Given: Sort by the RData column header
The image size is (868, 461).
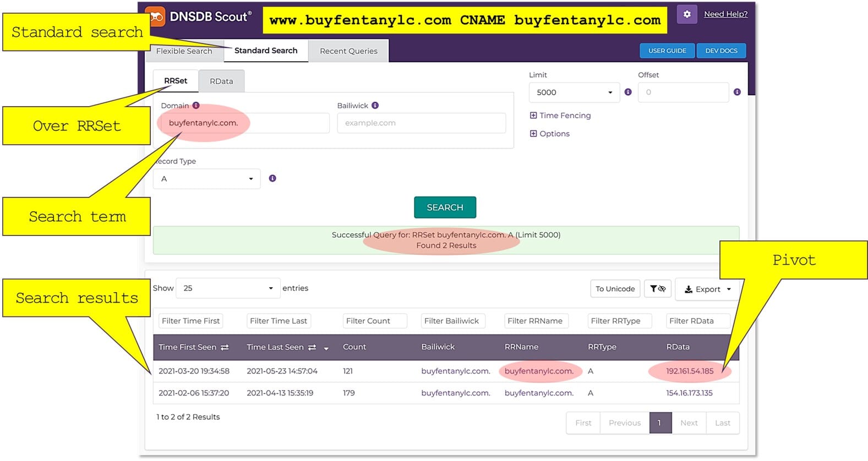Looking at the screenshot, I should [678, 347].
